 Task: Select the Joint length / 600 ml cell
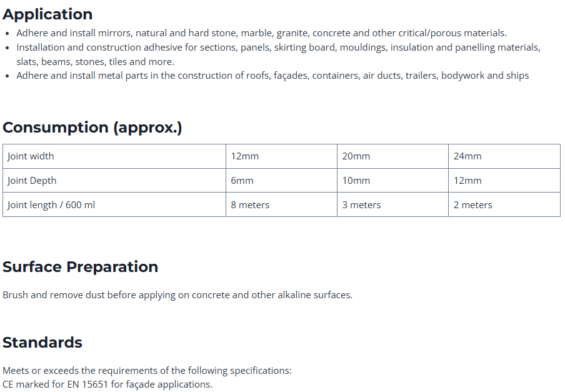51,205
